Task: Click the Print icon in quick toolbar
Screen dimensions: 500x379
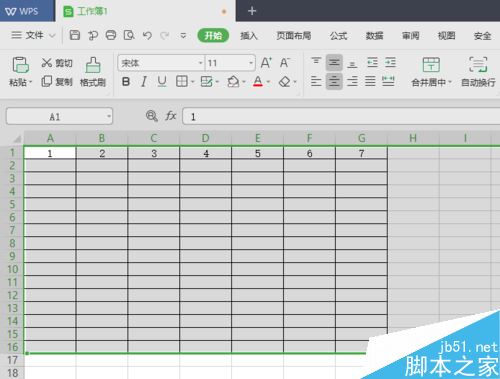Action: pos(111,35)
